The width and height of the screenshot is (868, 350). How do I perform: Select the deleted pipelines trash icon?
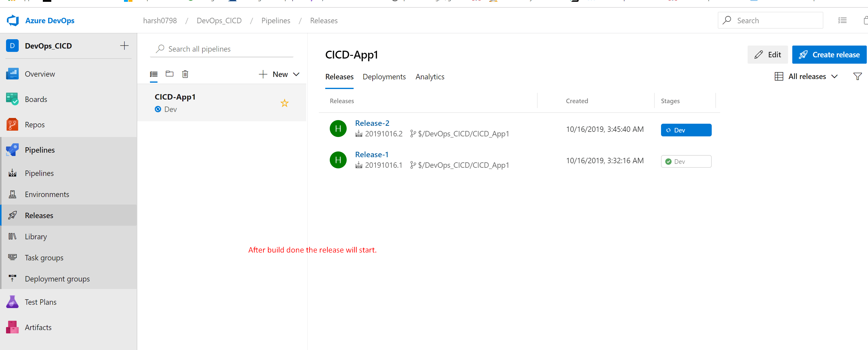pos(185,74)
